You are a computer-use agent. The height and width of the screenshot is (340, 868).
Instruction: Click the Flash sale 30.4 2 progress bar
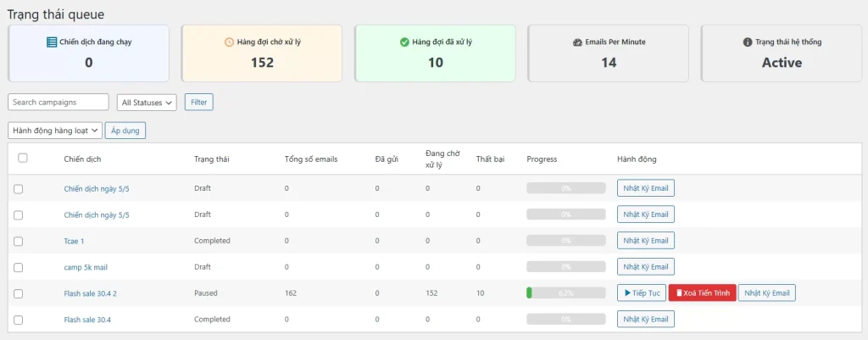(x=565, y=293)
